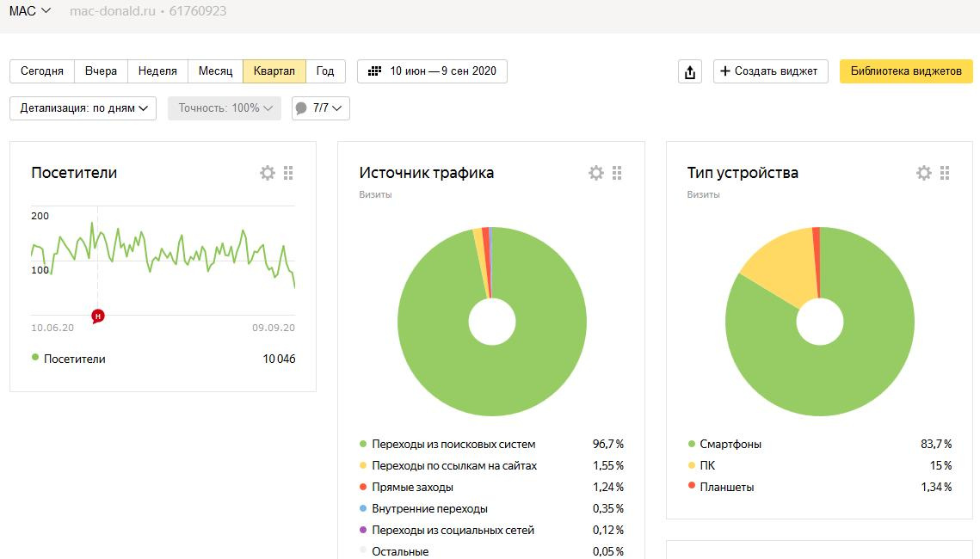Open the date range picker 10 июн — 9 сен 2020

[432, 71]
